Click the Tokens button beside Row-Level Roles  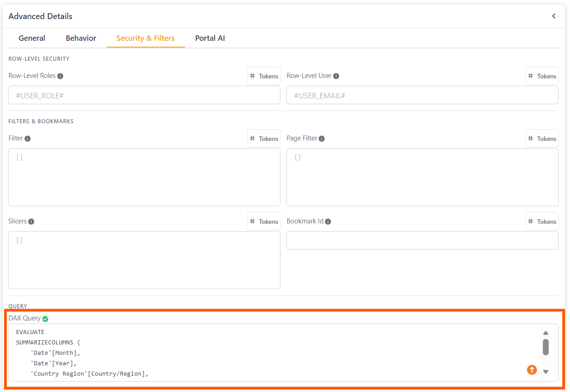click(x=264, y=76)
